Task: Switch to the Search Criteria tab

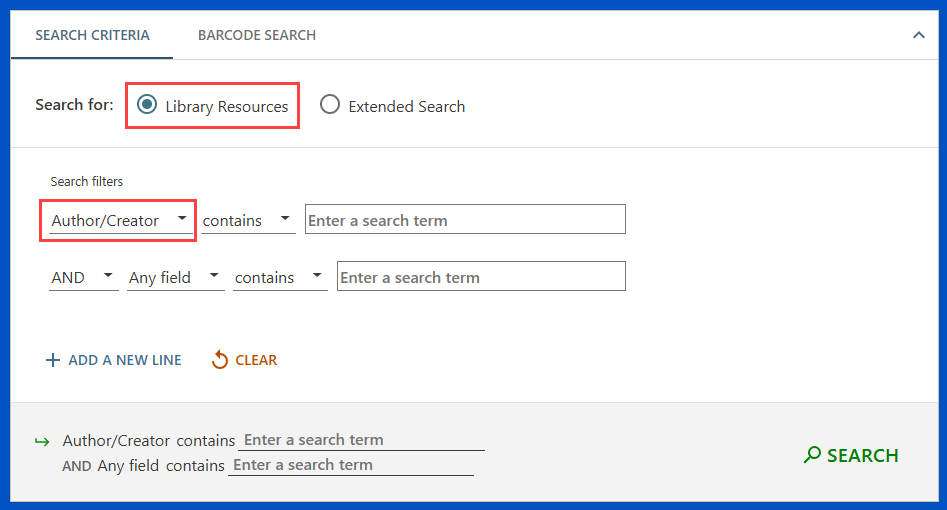Action: tap(92, 35)
